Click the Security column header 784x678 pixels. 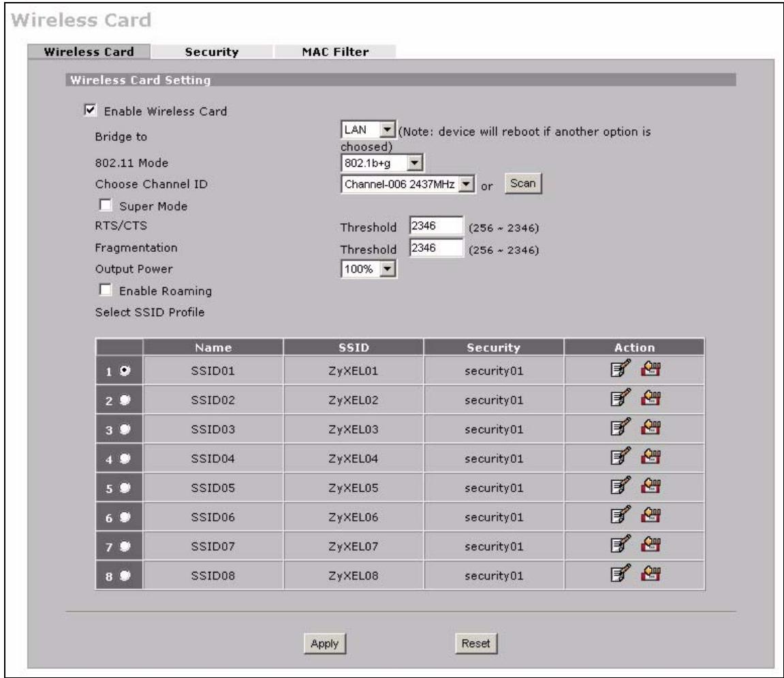(494, 347)
